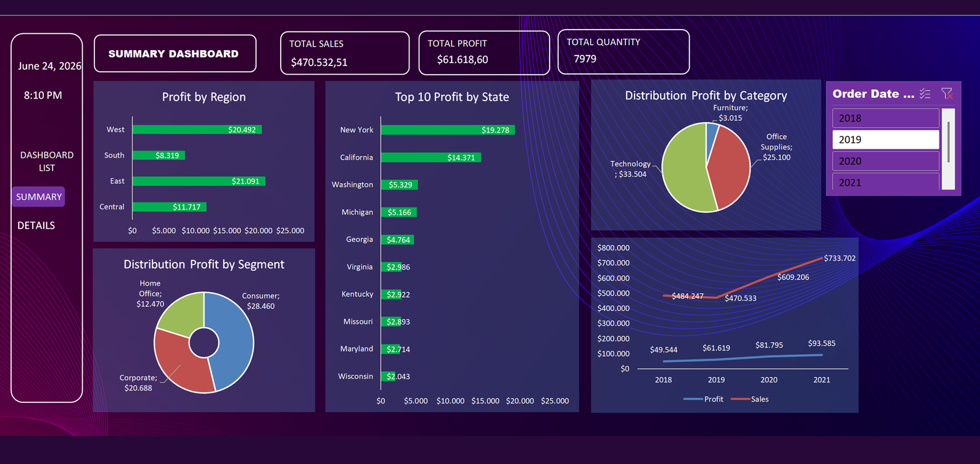980x464 pixels.
Task: Click the Virginia bar value $2.986
Action: 398,267
